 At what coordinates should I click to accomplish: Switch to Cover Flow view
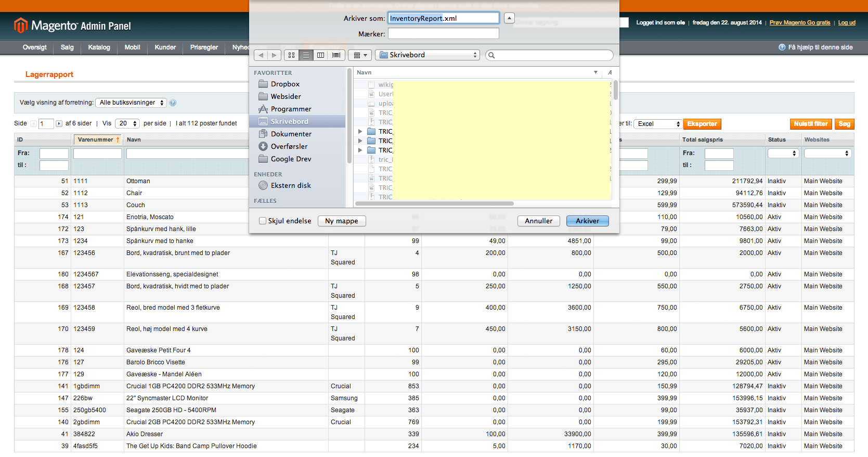click(336, 55)
